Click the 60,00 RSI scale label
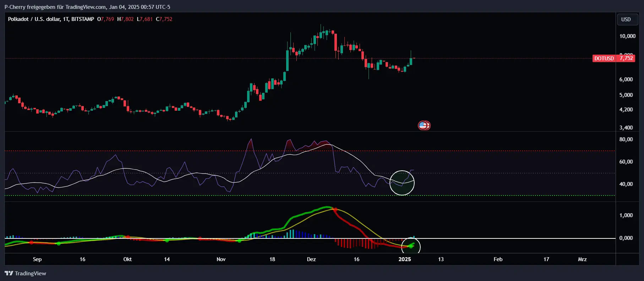The image size is (644, 281). pos(626,162)
